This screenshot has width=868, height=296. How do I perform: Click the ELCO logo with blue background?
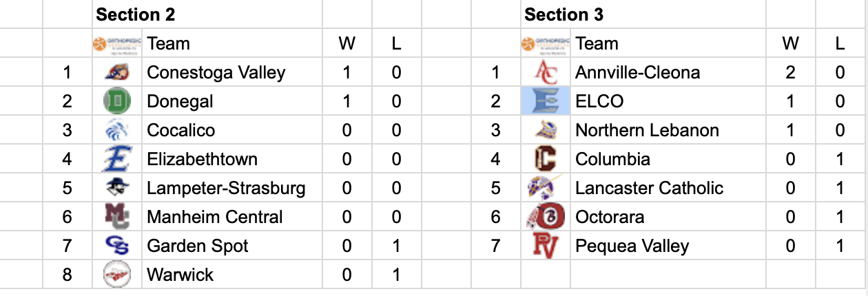(545, 101)
